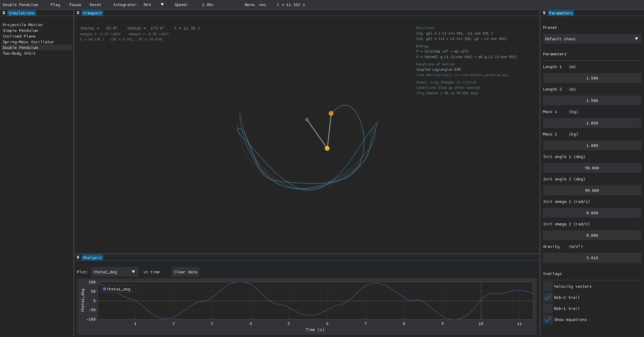Click the theta1_deg legend entry
The image size is (644, 337).
pyautogui.click(x=116, y=289)
